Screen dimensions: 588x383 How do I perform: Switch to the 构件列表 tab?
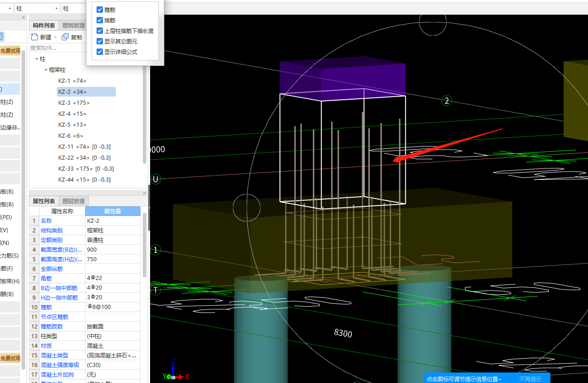44,26
